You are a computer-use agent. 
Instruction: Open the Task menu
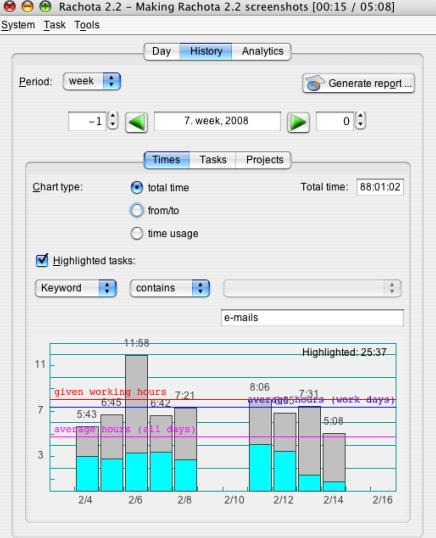(x=55, y=25)
